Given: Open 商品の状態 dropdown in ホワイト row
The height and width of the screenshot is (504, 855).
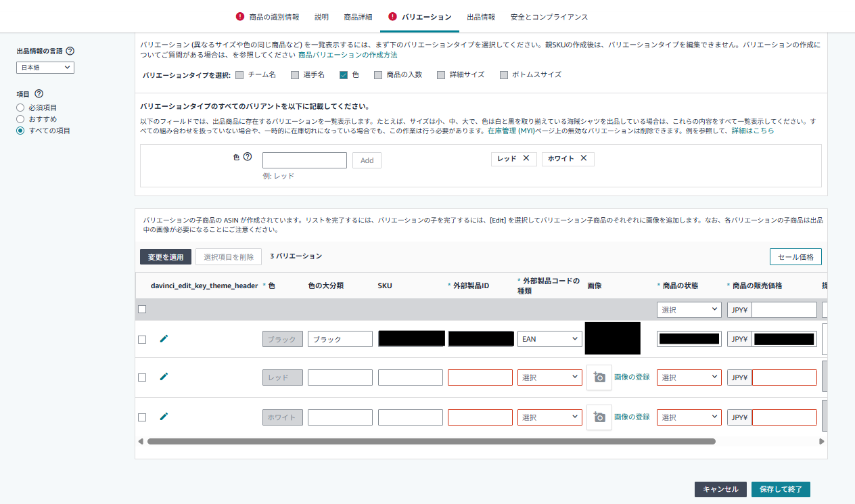Looking at the screenshot, I should (x=689, y=417).
